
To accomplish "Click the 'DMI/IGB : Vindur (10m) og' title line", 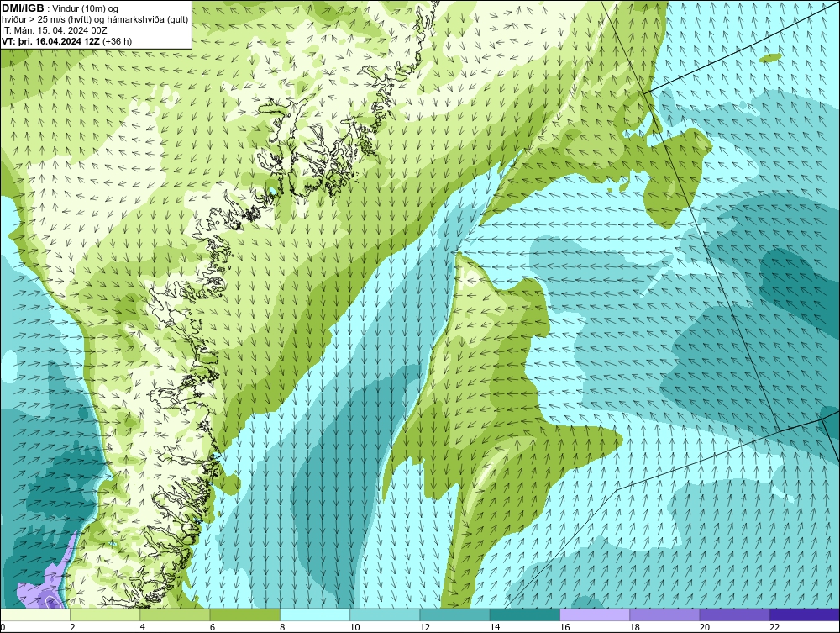I will tap(60, 8).
